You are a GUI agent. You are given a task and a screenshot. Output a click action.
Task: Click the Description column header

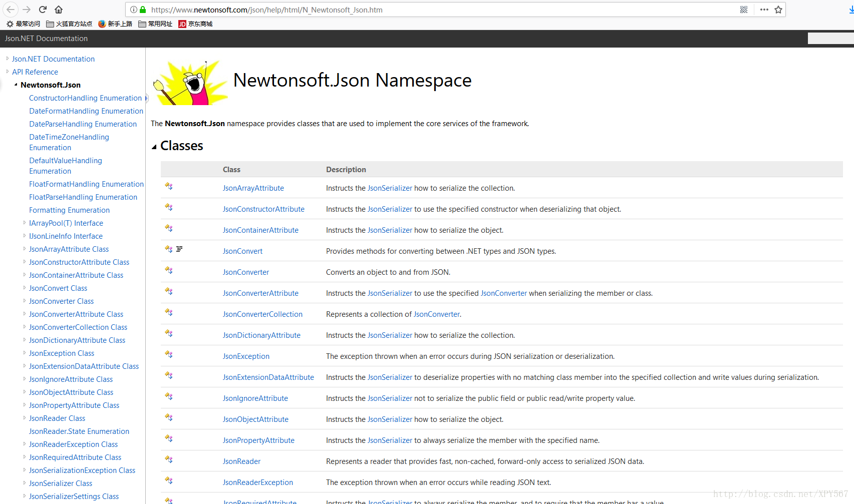pos(346,170)
